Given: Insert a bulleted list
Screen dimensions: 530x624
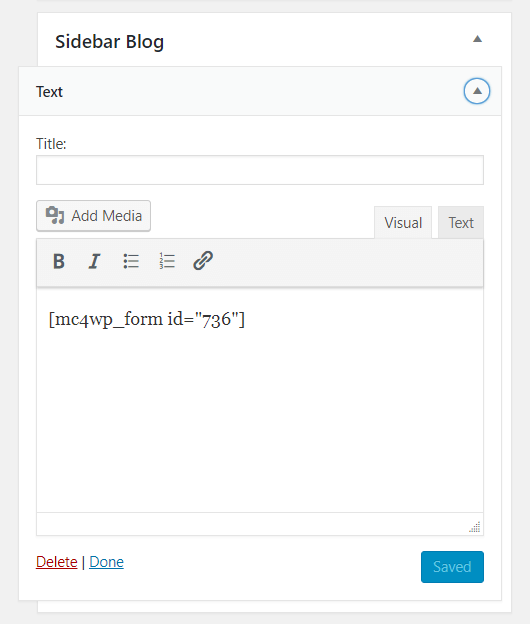Looking at the screenshot, I should point(131,261).
